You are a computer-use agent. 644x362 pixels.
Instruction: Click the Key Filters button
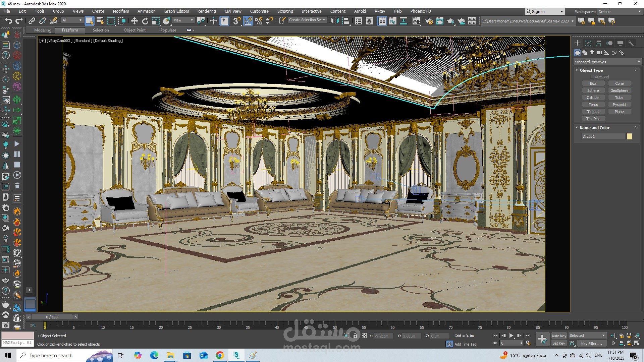tap(591, 343)
